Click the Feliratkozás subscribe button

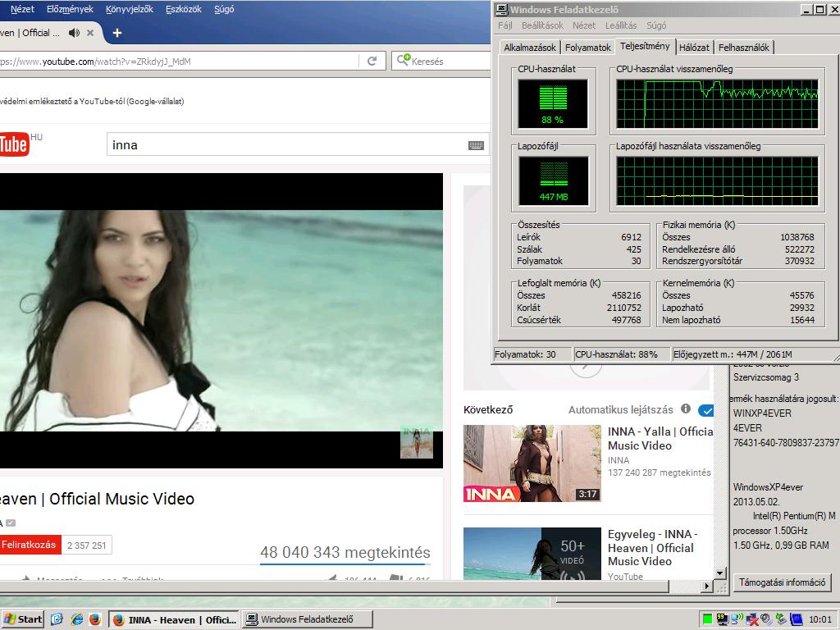pos(30,545)
